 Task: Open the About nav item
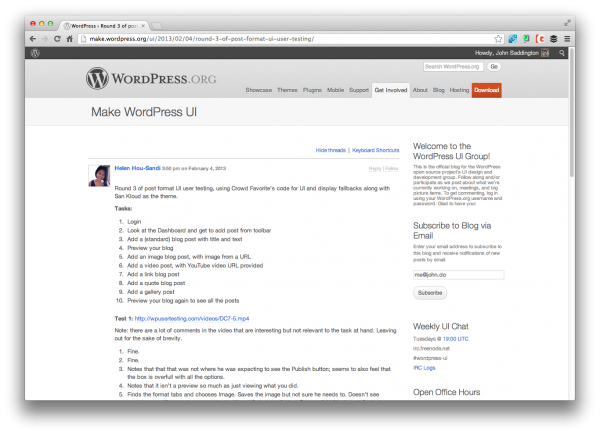pos(420,90)
